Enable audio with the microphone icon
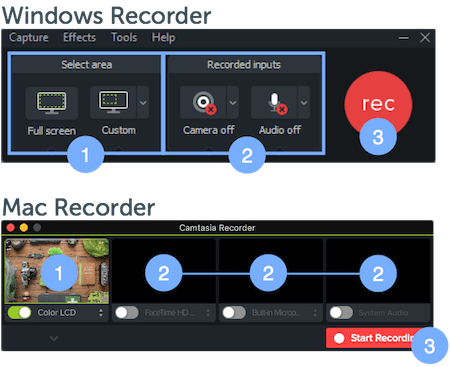The height and width of the screenshot is (367, 450). 274,102
